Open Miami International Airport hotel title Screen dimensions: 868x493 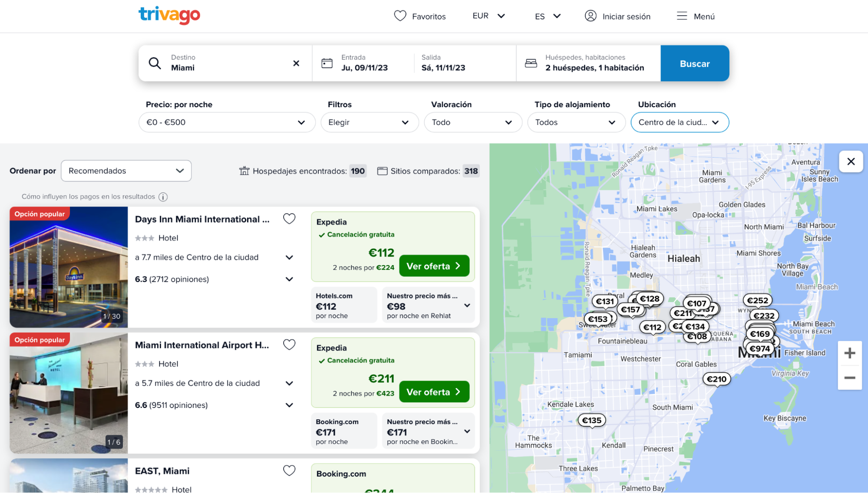[x=202, y=345]
